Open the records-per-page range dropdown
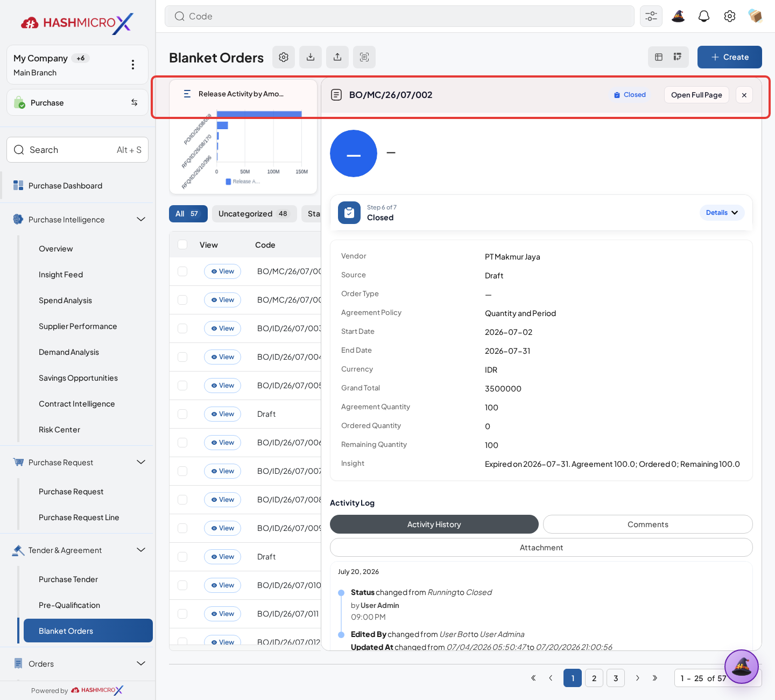Screen dimensions: 775x700 tap(718, 678)
